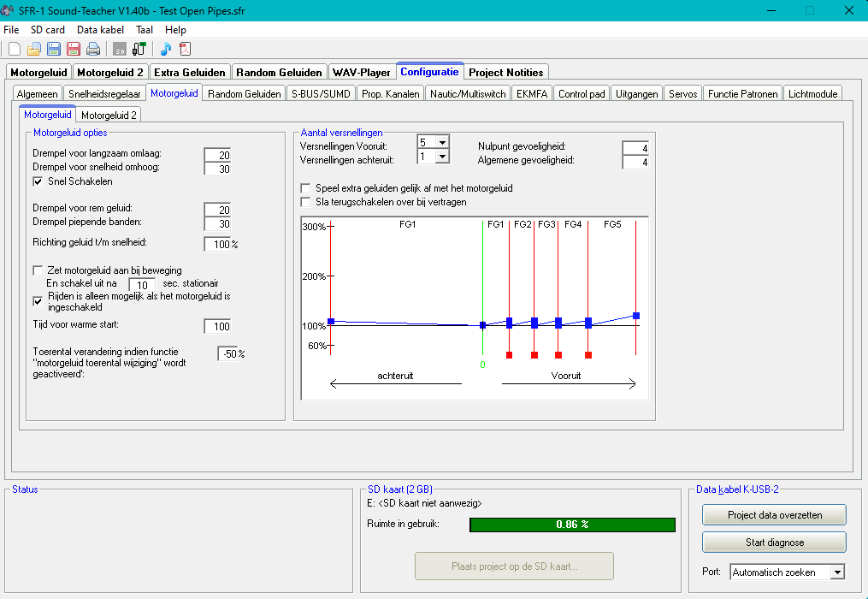Click Start diagnose button
Screen dimensions: 868x599
click(775, 543)
